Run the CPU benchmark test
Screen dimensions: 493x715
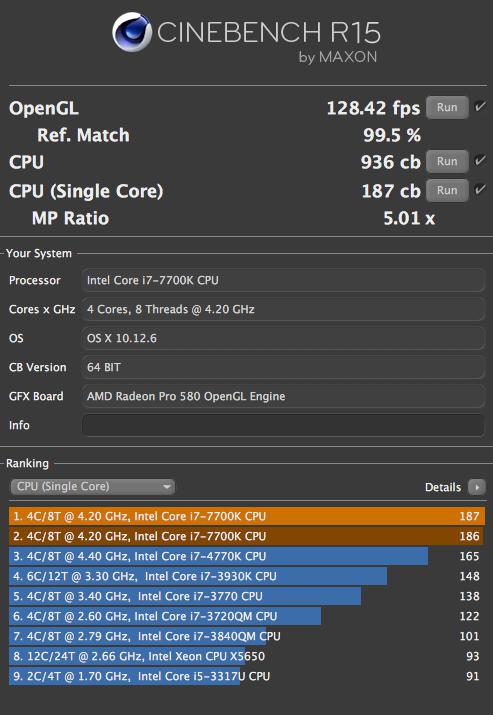(x=447, y=161)
